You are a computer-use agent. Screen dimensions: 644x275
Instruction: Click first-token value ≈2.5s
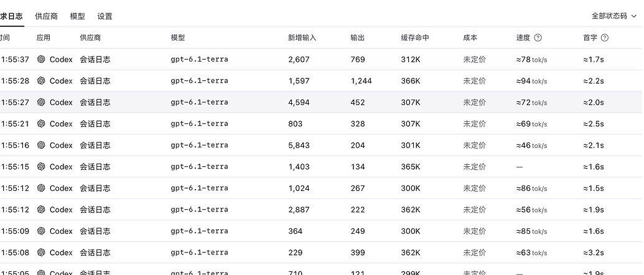point(594,124)
